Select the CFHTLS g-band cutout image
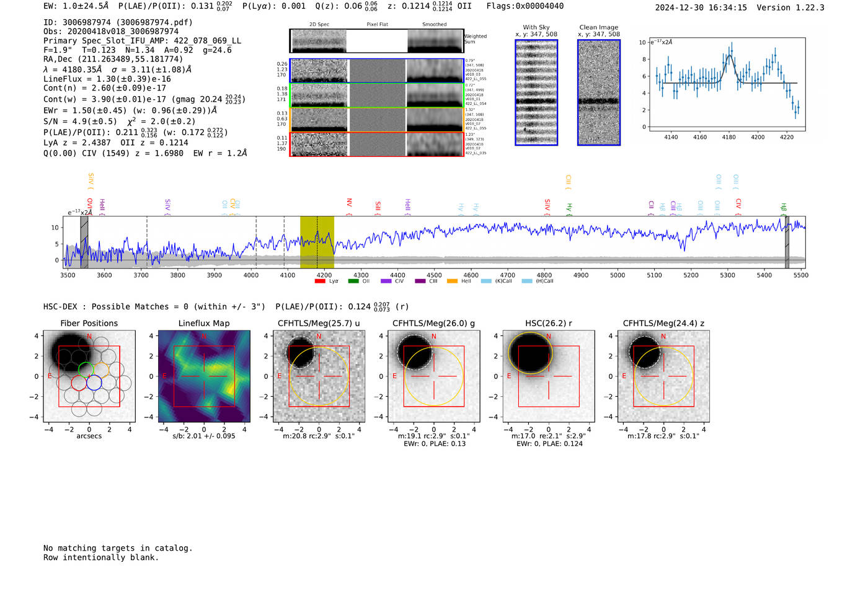The image size is (868, 591). click(x=433, y=376)
